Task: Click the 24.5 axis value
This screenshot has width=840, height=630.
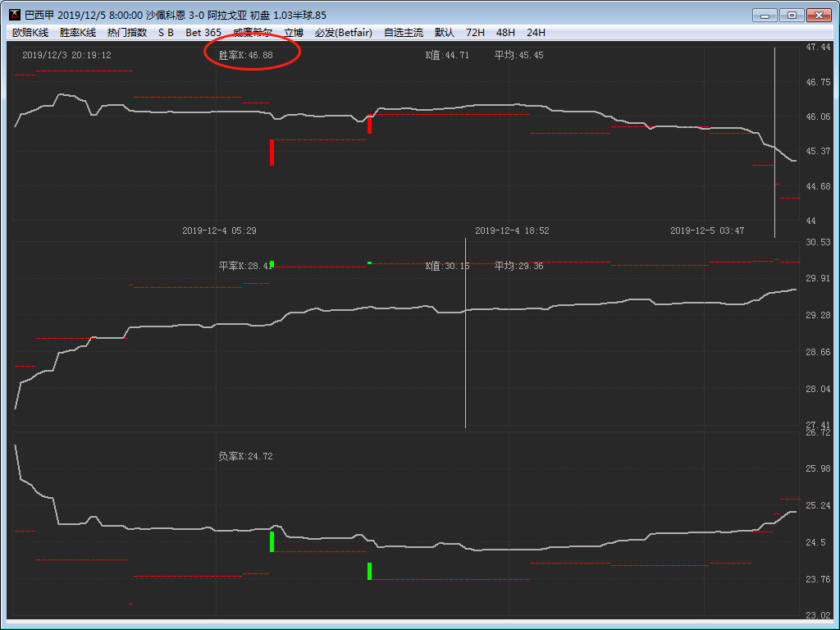Action: pos(816,542)
